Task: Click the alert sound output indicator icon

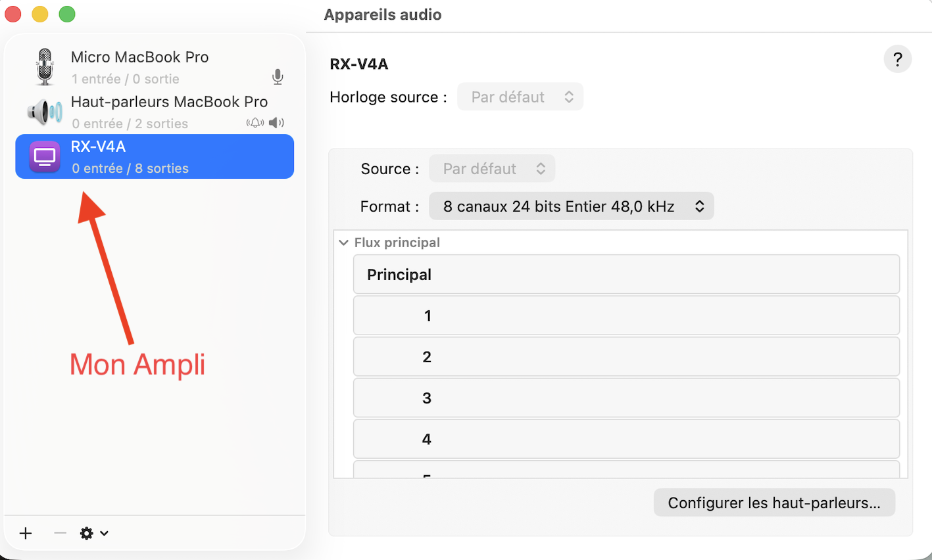Action: tap(255, 123)
